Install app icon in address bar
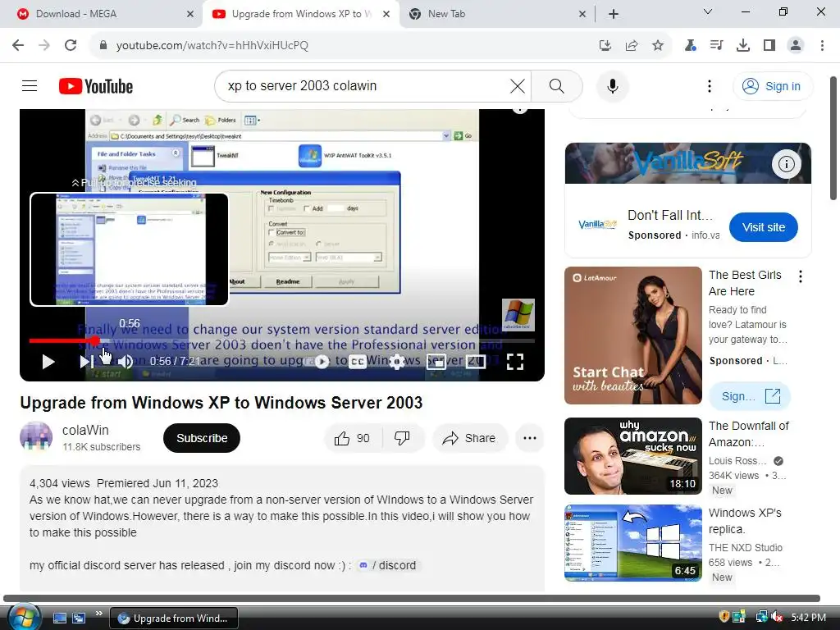Image resolution: width=840 pixels, height=630 pixels. pyautogui.click(x=605, y=46)
